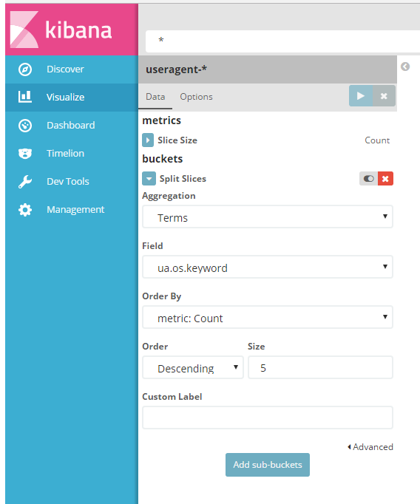This screenshot has height=504, width=420.
Task: Click the Dashboard gauge icon
Action: click(x=25, y=126)
